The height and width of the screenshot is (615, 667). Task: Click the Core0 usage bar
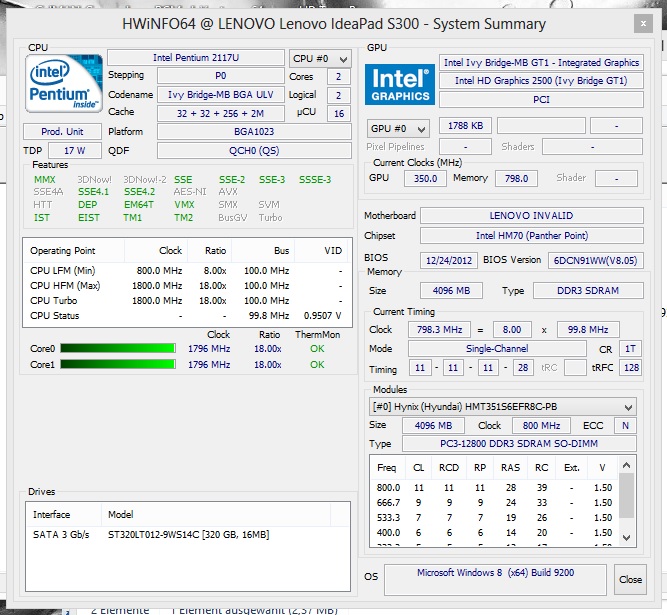(x=118, y=349)
